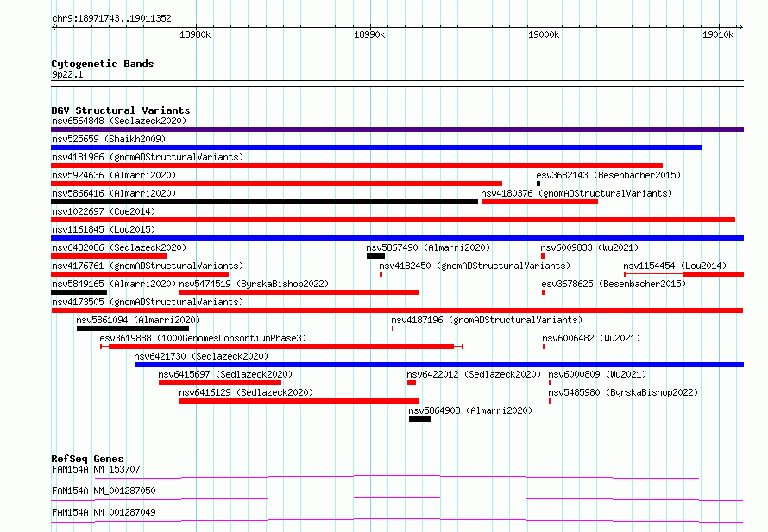Click the black bar under nsv5849165
The height and width of the screenshot is (532, 768).
(79, 292)
